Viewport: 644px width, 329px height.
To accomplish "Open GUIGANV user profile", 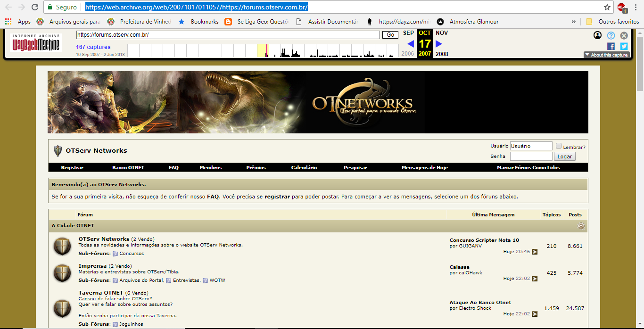I will point(471,246).
